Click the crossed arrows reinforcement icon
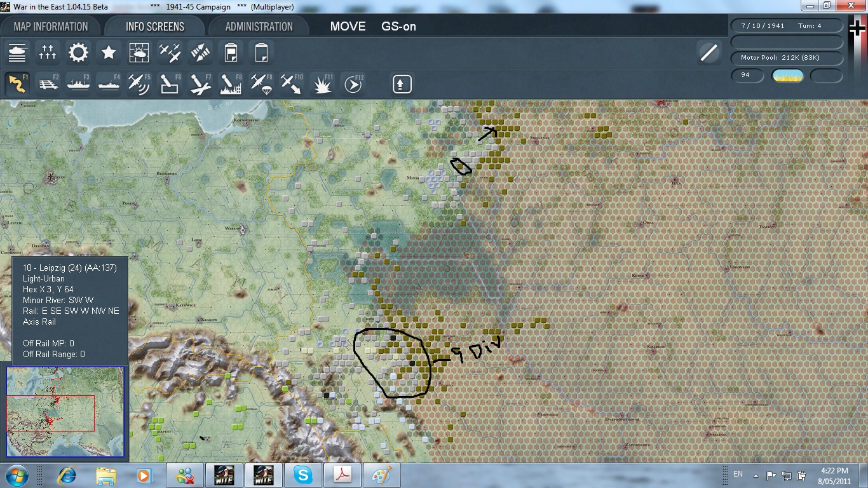 click(200, 52)
